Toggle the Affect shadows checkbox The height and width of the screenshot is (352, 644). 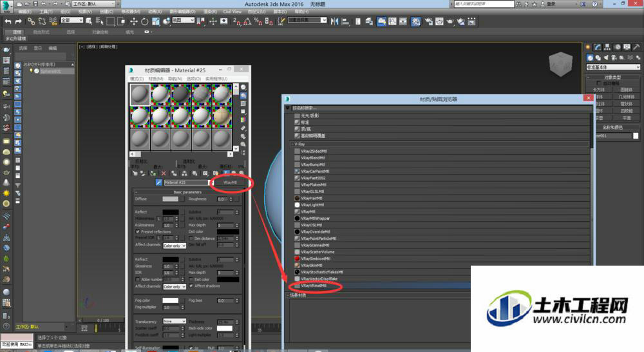tap(191, 286)
